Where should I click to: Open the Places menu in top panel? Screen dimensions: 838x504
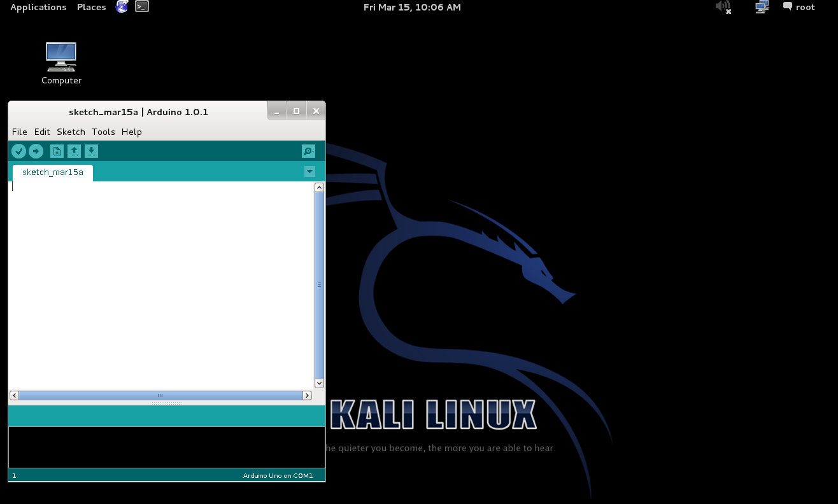coord(91,7)
